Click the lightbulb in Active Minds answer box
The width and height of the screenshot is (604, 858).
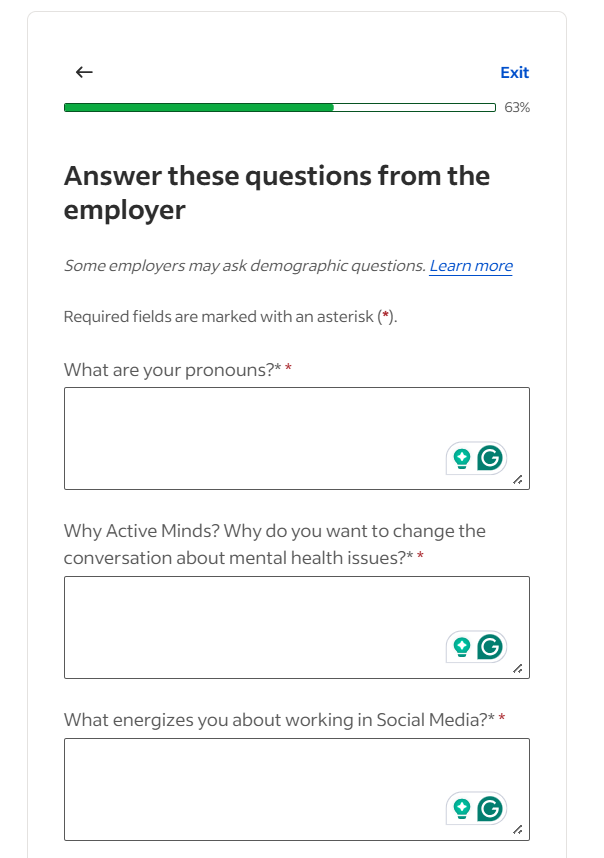[x=462, y=647]
